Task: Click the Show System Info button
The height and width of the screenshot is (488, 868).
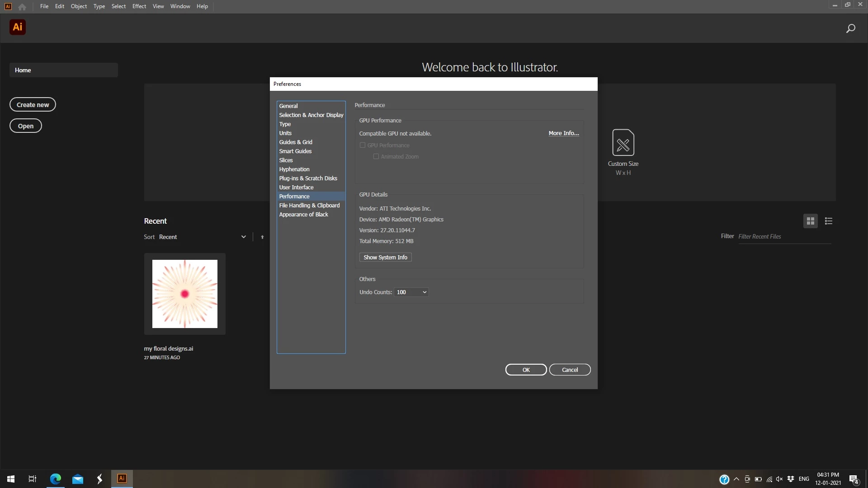Action: 385,257
